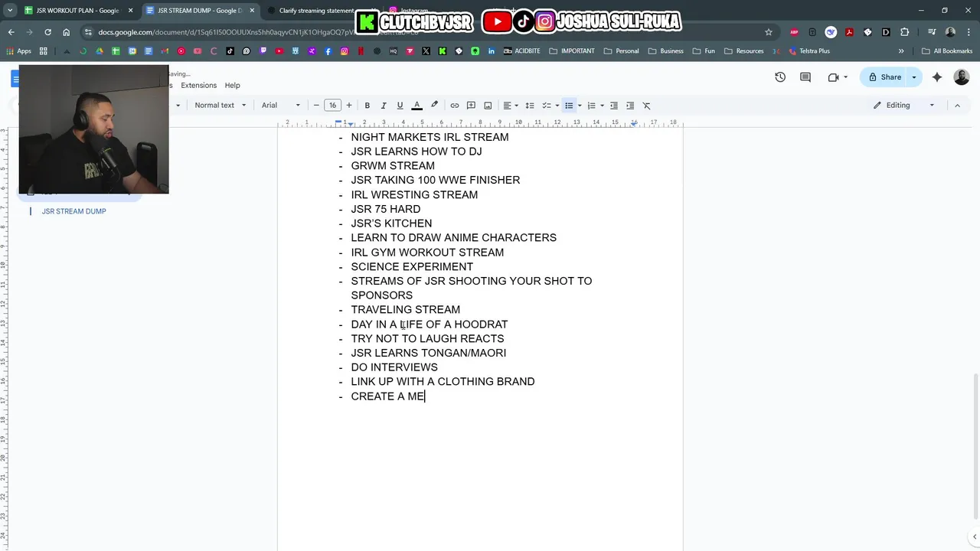The height and width of the screenshot is (551, 980).
Task: Insert a link from the toolbar
Action: click(x=455, y=106)
